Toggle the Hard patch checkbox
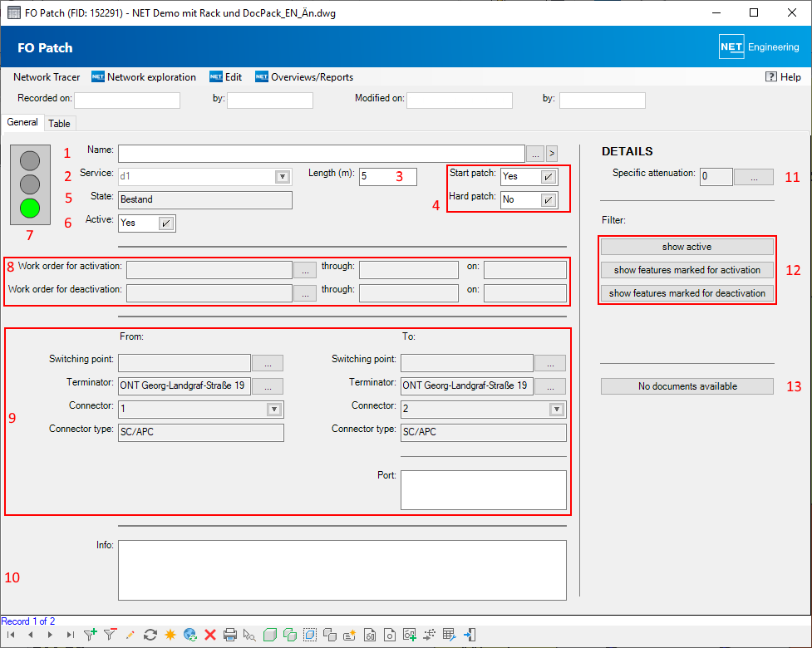The height and width of the screenshot is (648, 812). click(x=548, y=199)
